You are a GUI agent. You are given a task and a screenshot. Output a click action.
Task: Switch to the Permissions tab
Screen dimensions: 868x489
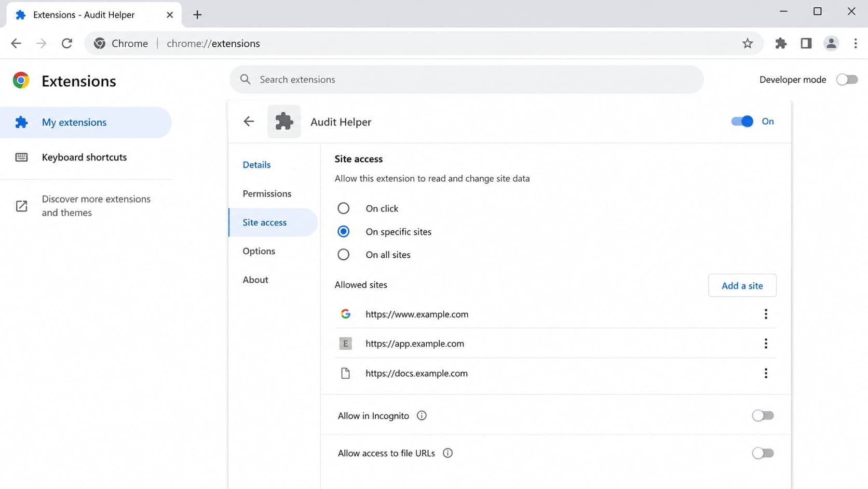(267, 193)
